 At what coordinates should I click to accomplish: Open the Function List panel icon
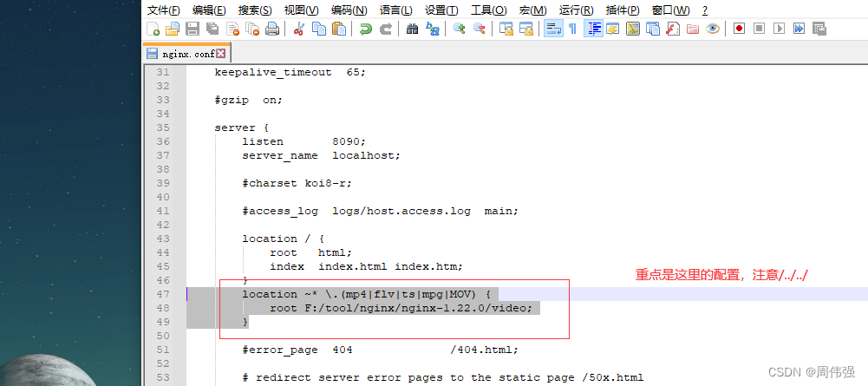[673, 29]
